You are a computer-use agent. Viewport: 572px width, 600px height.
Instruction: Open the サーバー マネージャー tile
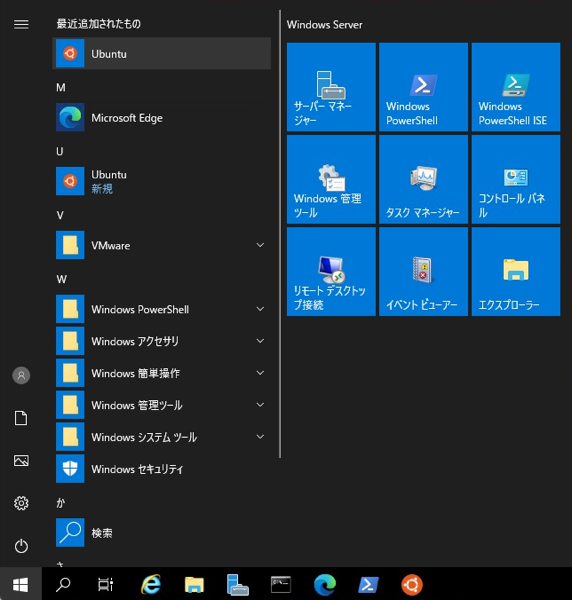[x=331, y=87]
